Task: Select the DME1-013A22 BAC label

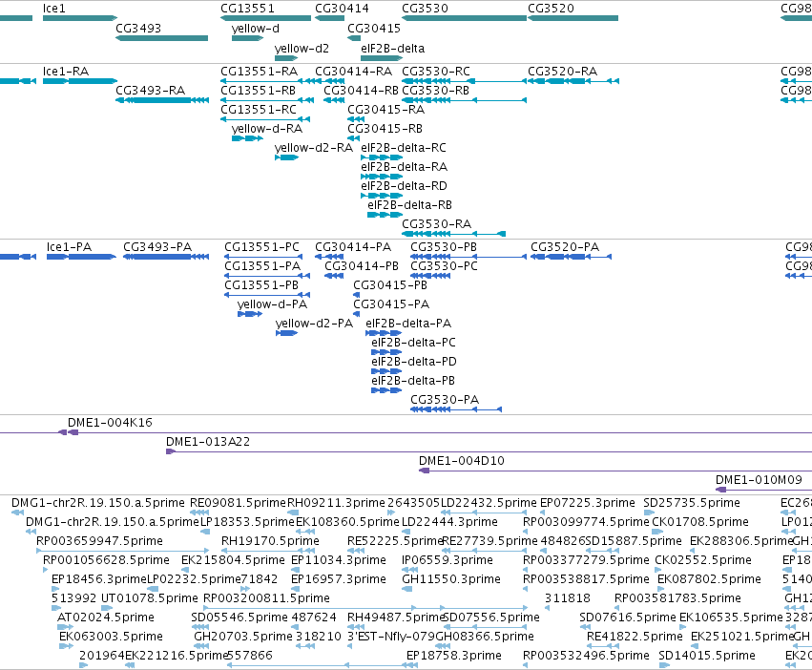Action: coord(208,442)
